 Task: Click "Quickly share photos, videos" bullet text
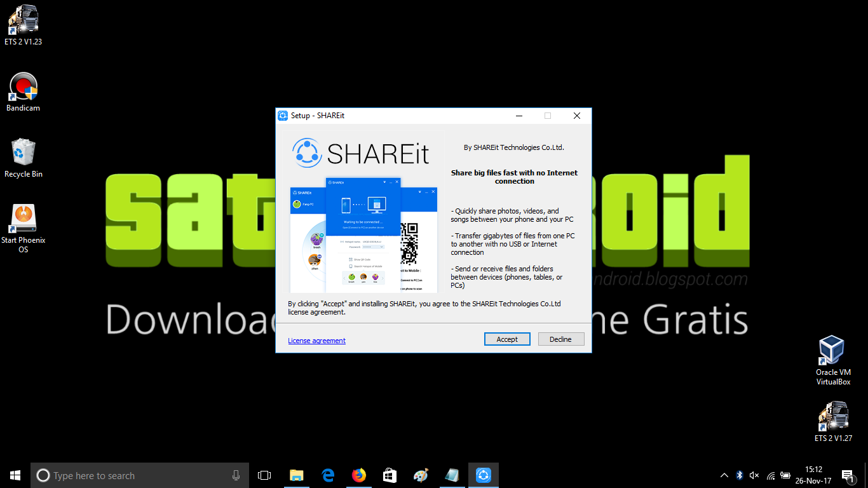512,215
